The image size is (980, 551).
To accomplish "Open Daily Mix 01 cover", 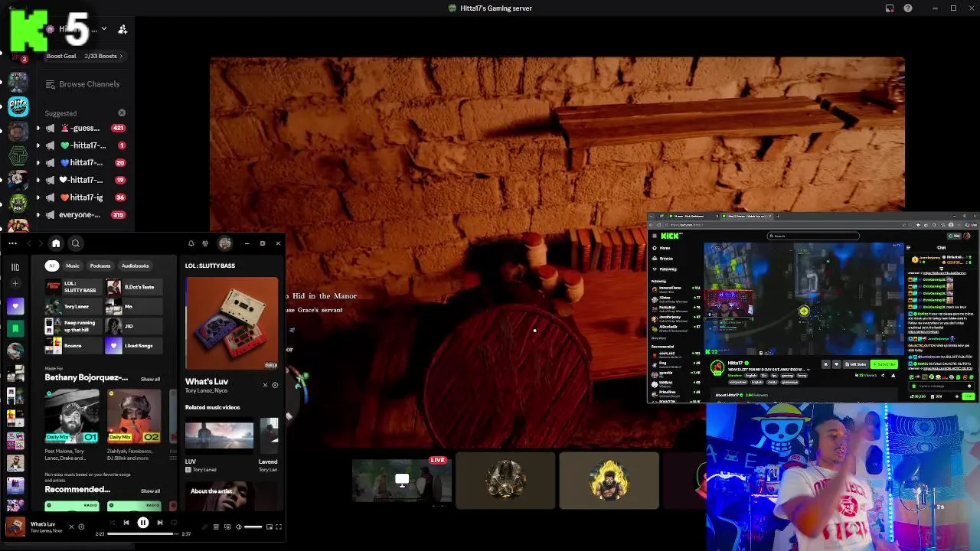I will [x=72, y=416].
